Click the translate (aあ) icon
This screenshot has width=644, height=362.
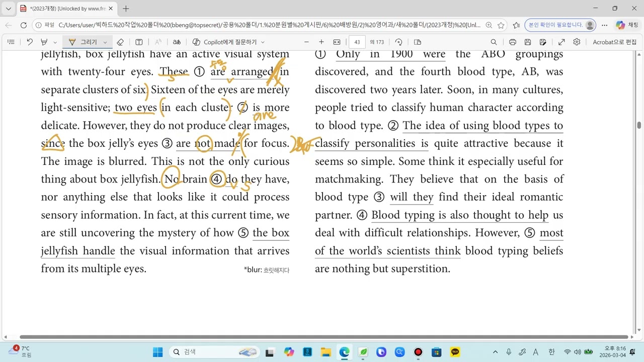(x=177, y=42)
